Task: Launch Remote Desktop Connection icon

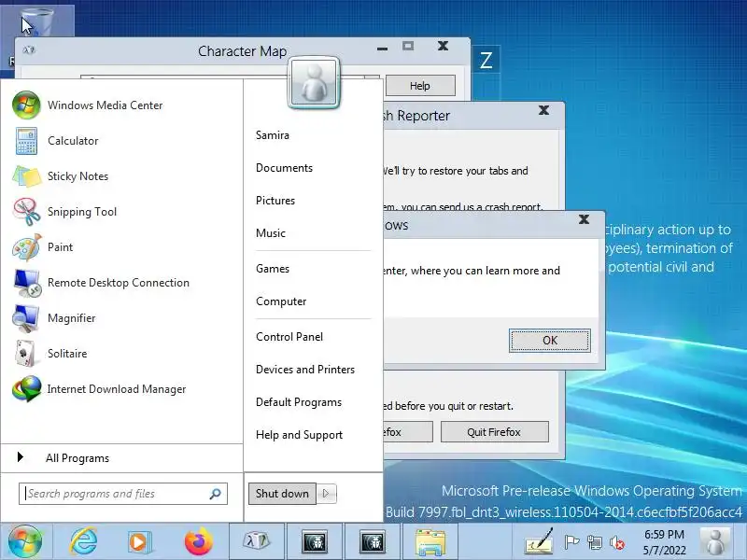Action: [x=26, y=283]
